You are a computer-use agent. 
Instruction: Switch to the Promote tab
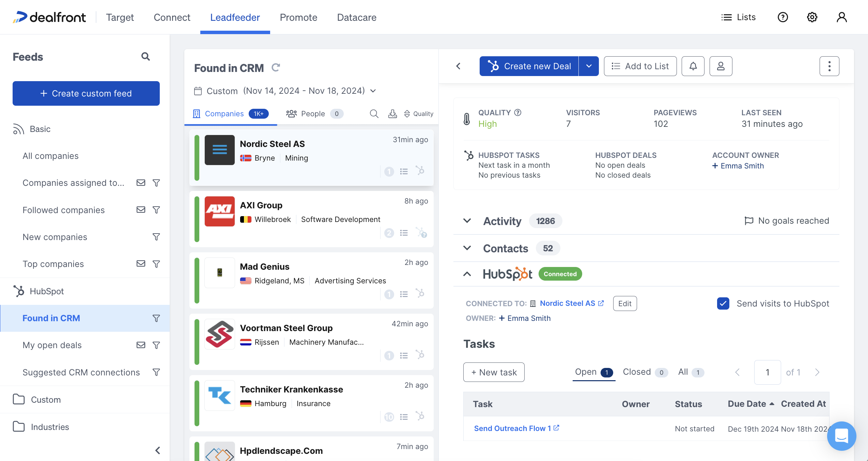click(x=298, y=17)
